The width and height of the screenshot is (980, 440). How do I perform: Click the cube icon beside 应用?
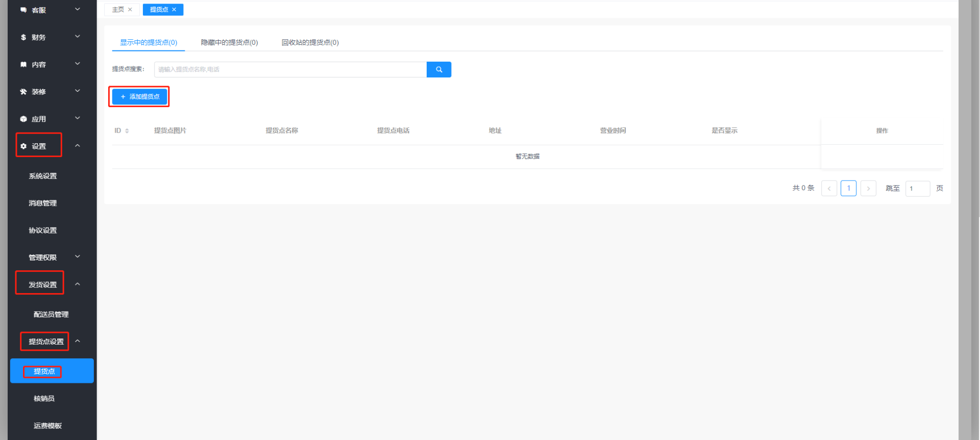pyautogui.click(x=23, y=119)
